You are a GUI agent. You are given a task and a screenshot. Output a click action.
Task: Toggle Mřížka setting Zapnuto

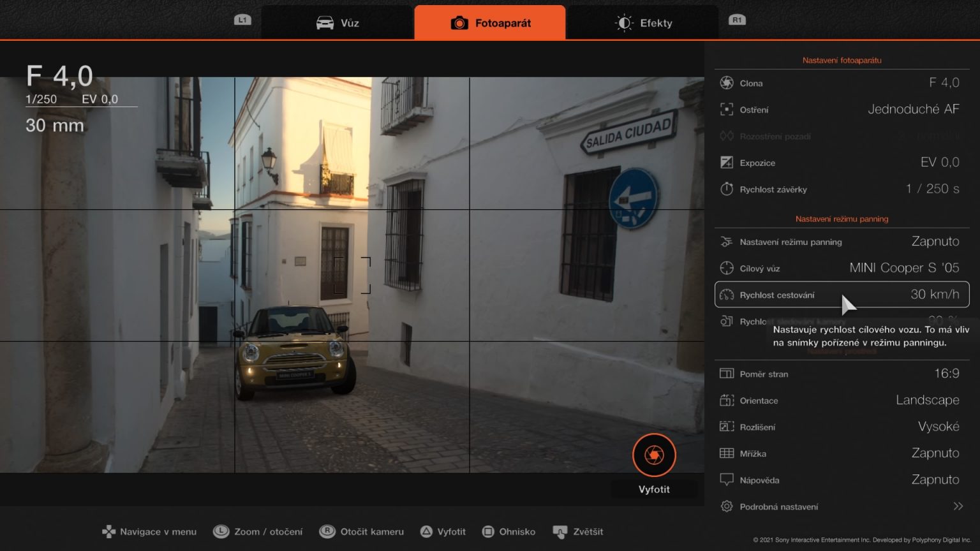(935, 453)
